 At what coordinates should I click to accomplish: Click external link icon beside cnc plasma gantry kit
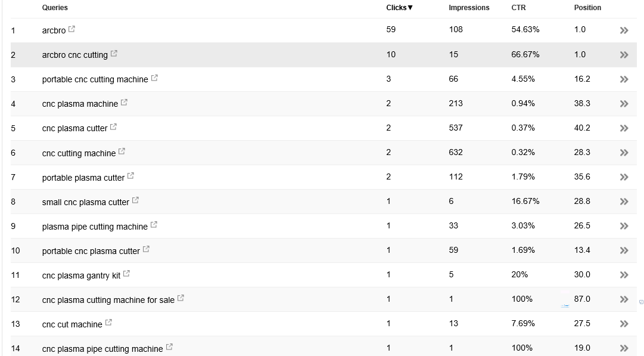click(x=127, y=274)
